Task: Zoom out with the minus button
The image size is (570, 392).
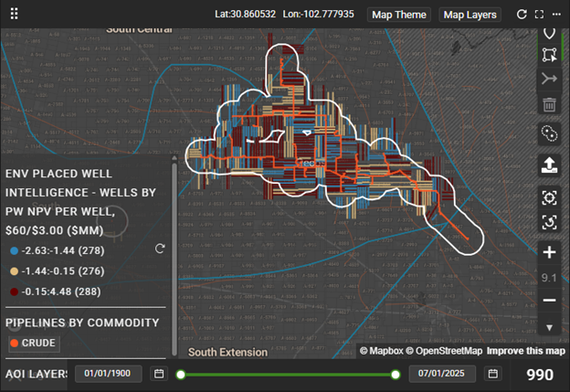Action: pos(550,300)
